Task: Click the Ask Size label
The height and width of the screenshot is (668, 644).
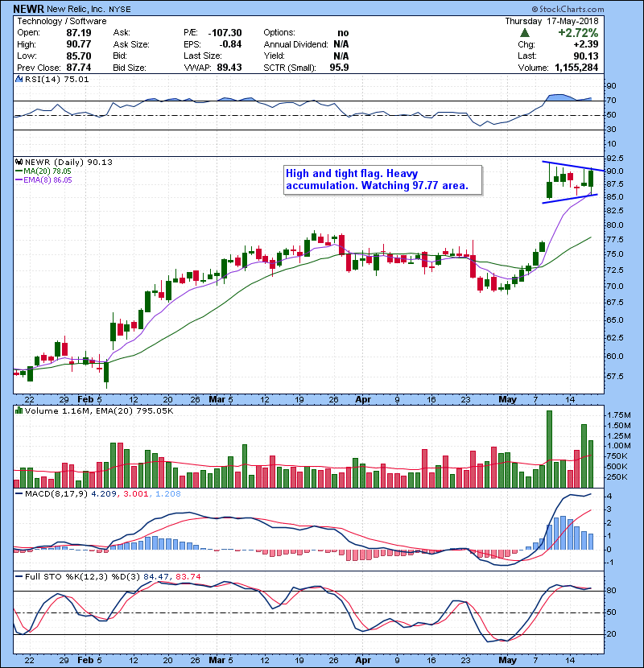Action: click(131, 44)
